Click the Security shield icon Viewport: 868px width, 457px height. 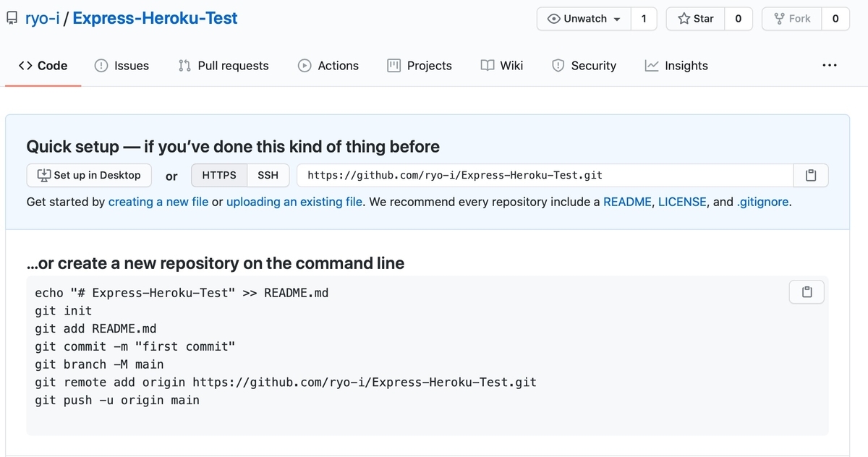(x=558, y=66)
